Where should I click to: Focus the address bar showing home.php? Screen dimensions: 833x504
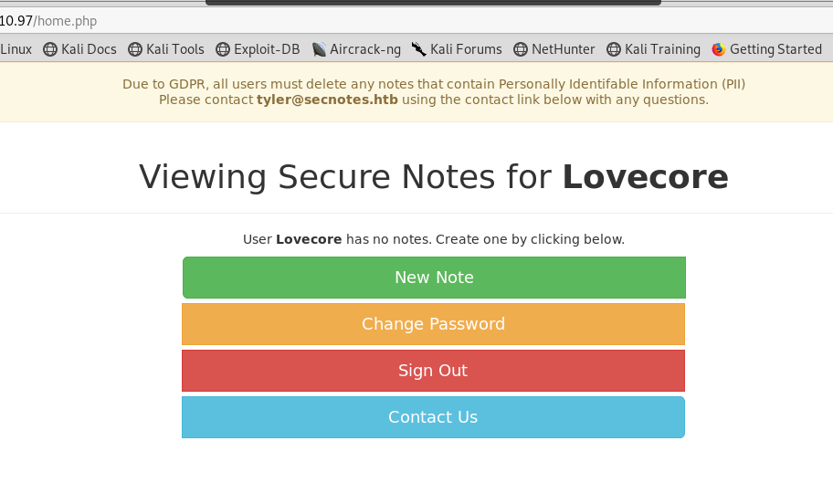click(274, 20)
